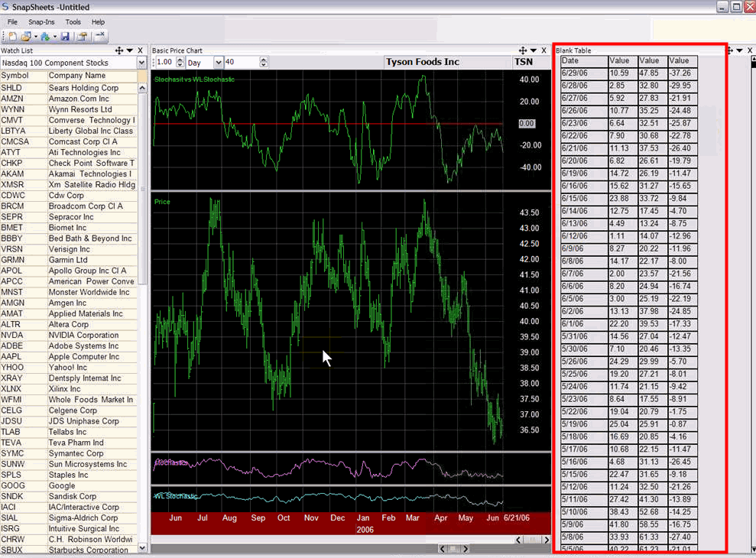Screen dimensions: 756x558
Task: Click the 5/10/06 date cell
Action: click(584, 512)
